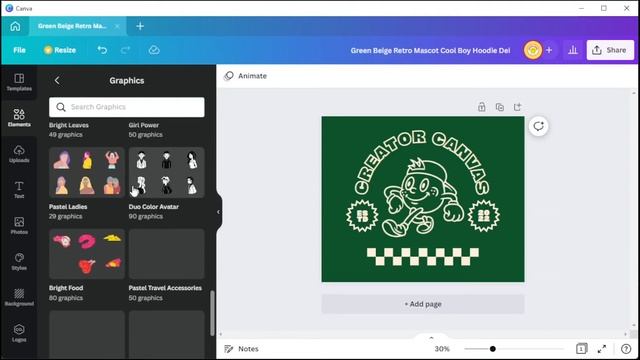Open the File menu
640x360 pixels.
click(x=19, y=50)
